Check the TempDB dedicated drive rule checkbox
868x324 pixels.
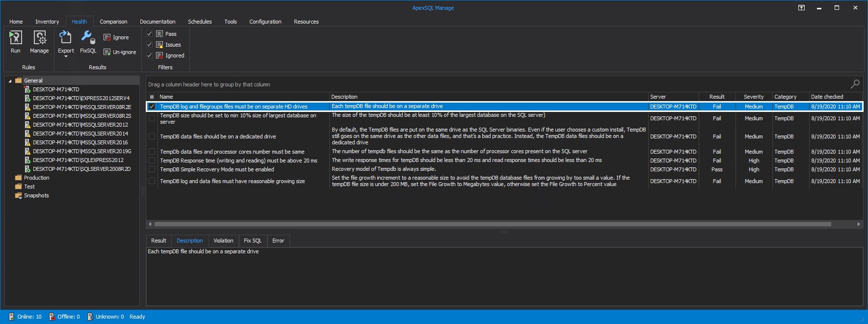[x=152, y=136]
